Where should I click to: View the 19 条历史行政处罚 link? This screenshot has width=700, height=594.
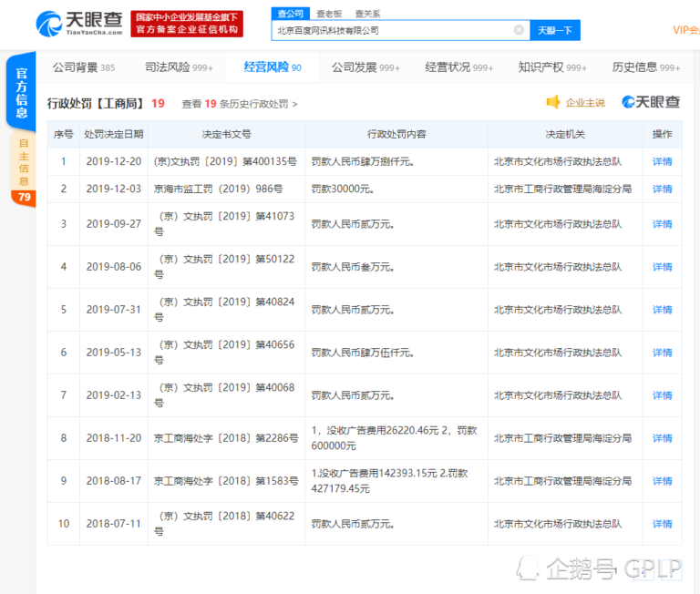pos(240,104)
